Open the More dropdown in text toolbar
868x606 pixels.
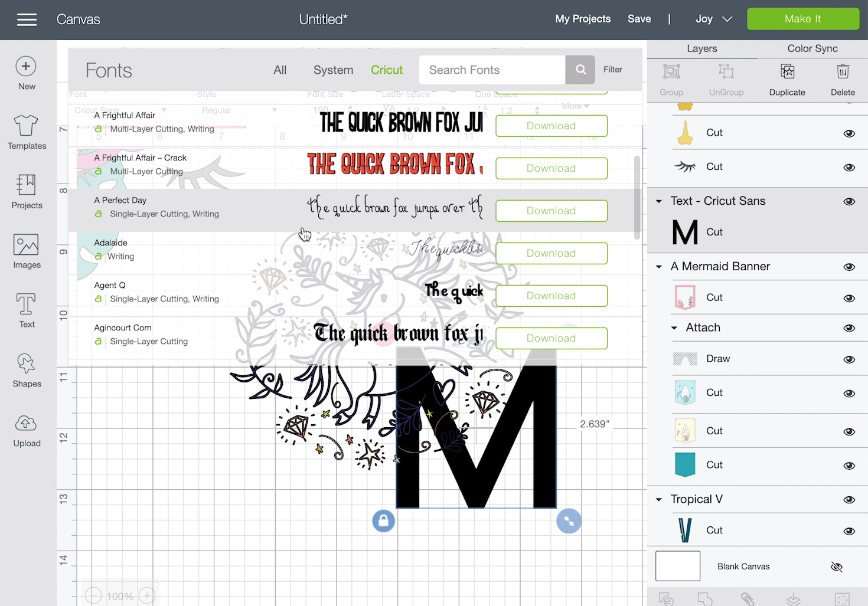point(576,106)
